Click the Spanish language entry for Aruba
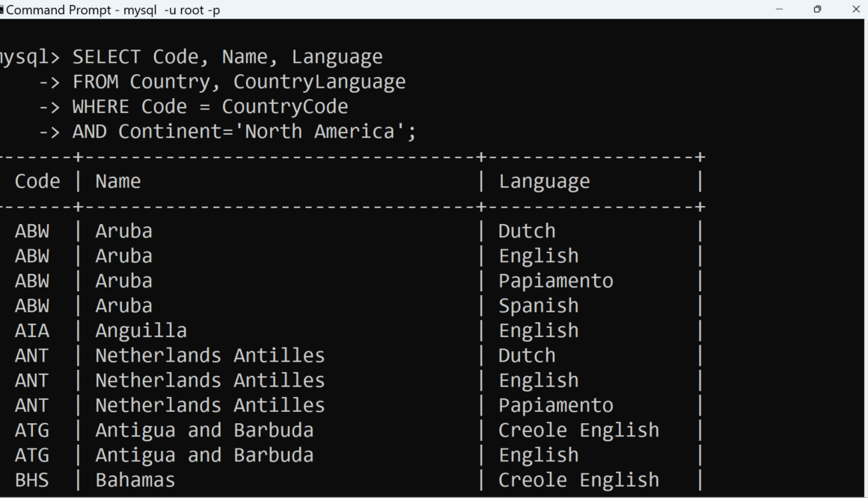The height and width of the screenshot is (498, 868). [x=538, y=306]
